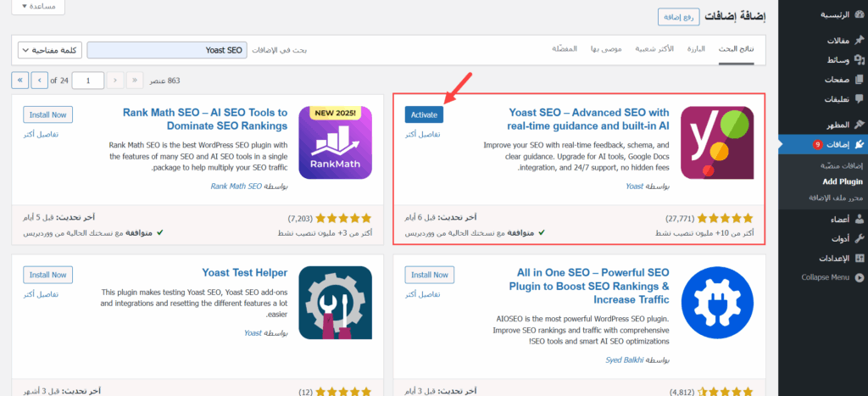Click the current page number field

(x=88, y=81)
